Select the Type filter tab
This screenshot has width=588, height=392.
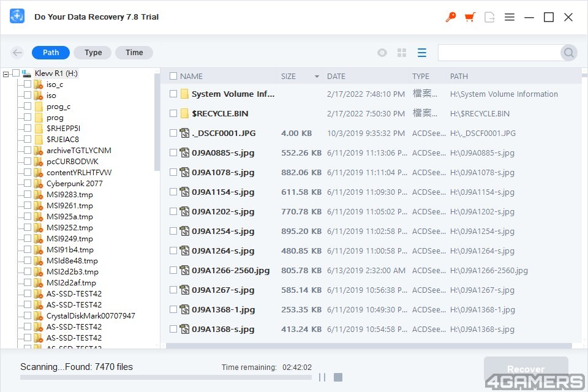click(92, 53)
